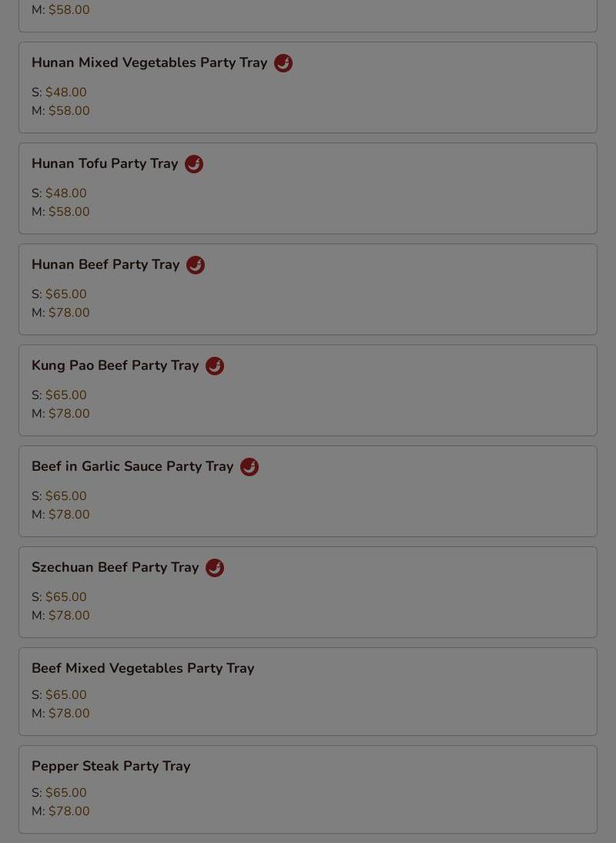Choose the Pepper Steak Party Tray item
616x843 pixels.
111,767
